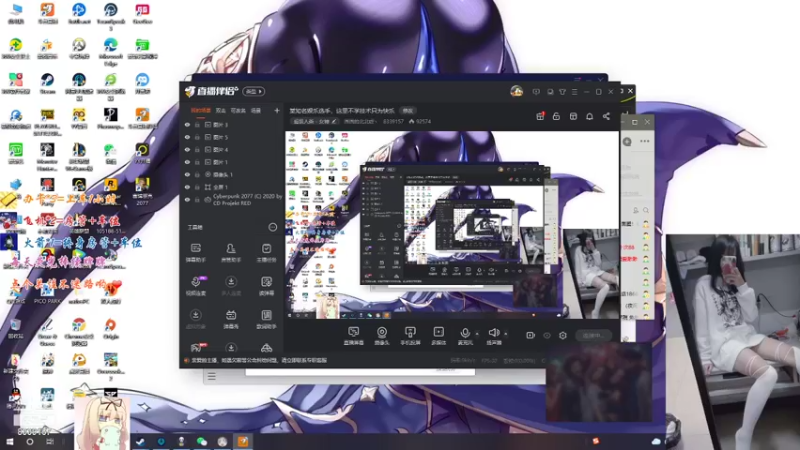Hide the 图片 3 layer
Viewport: 800px width, 450px height.
[x=187, y=124]
